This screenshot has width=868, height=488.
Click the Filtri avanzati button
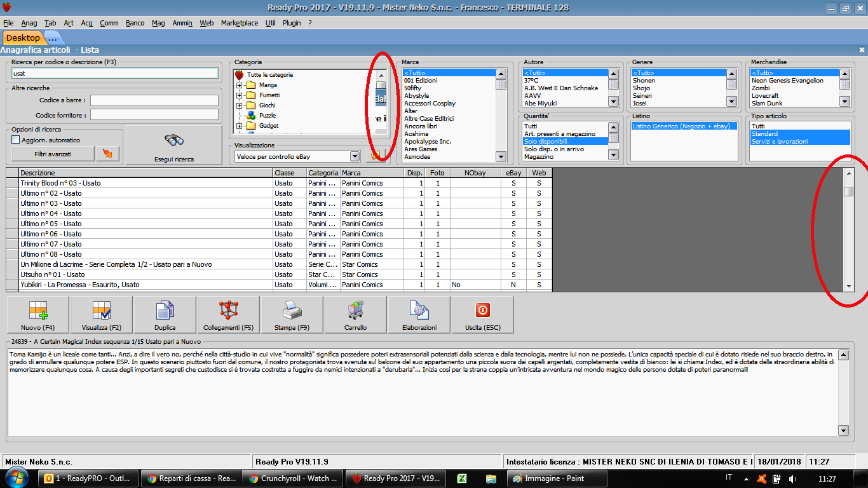pos(53,154)
